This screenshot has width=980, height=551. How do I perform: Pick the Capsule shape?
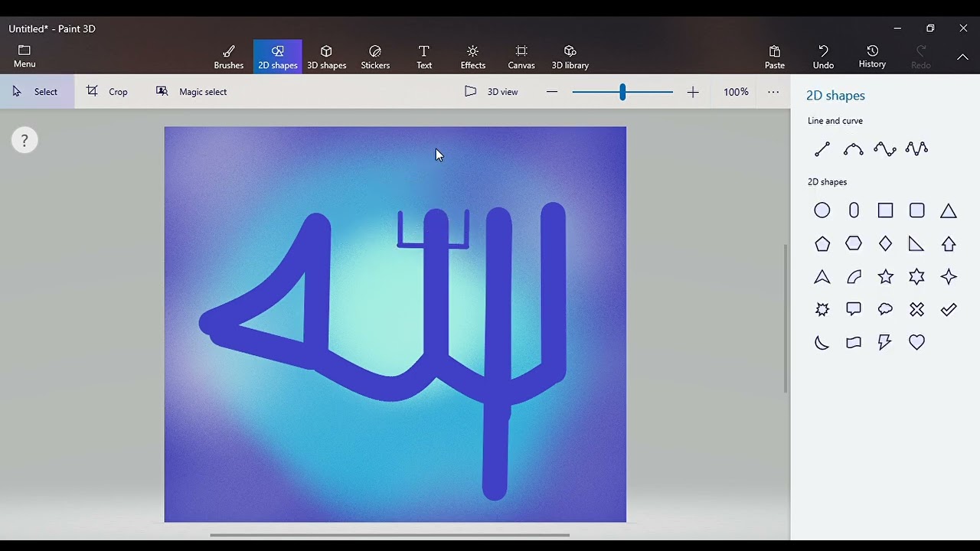(854, 210)
